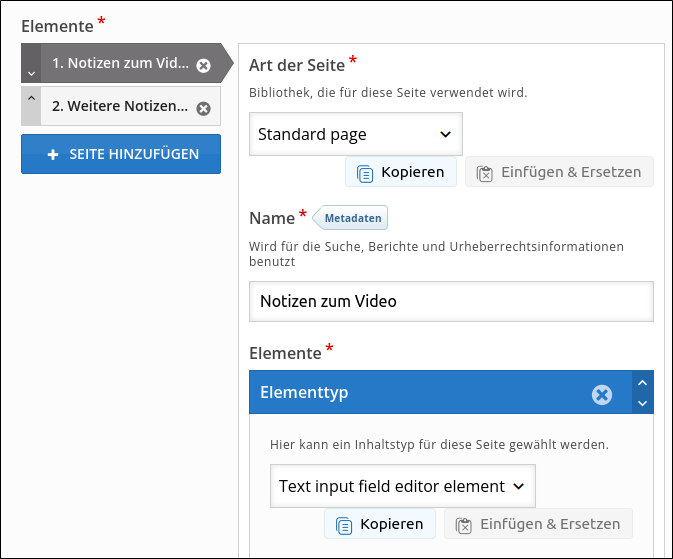
Task: Delete page '2. Weitere Notizen...' via its X icon
Action: coord(203,107)
